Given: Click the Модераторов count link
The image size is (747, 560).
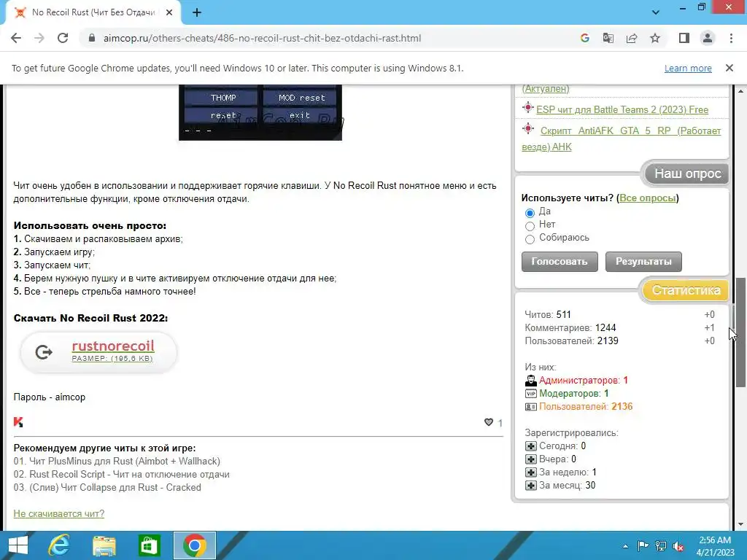Looking at the screenshot, I should (573, 393).
